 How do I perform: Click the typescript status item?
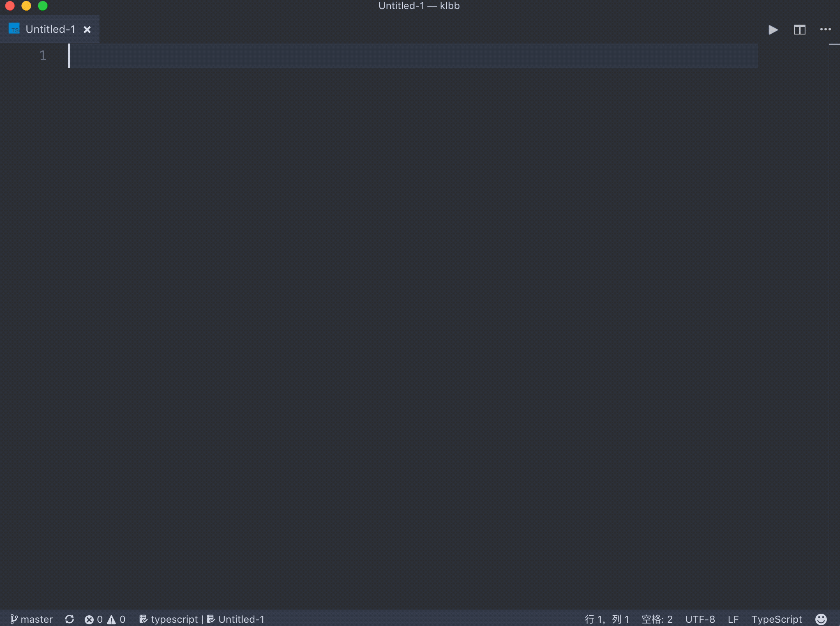click(x=169, y=619)
